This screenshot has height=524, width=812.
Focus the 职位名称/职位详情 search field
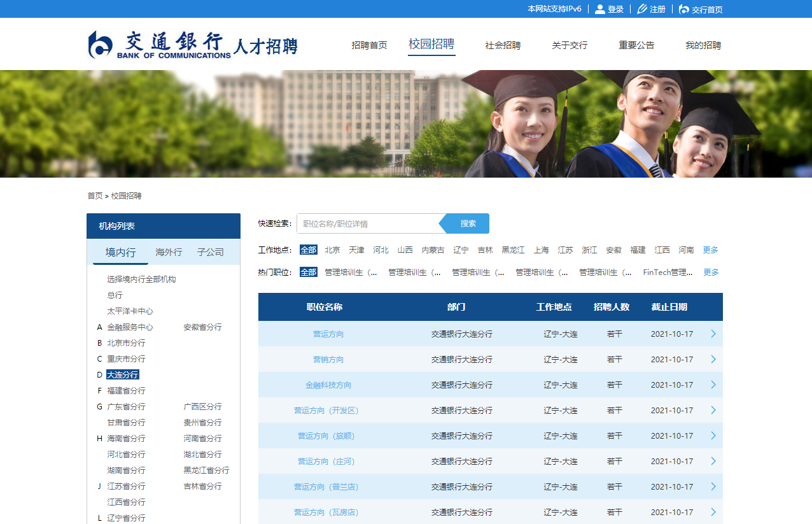pyautogui.click(x=369, y=223)
